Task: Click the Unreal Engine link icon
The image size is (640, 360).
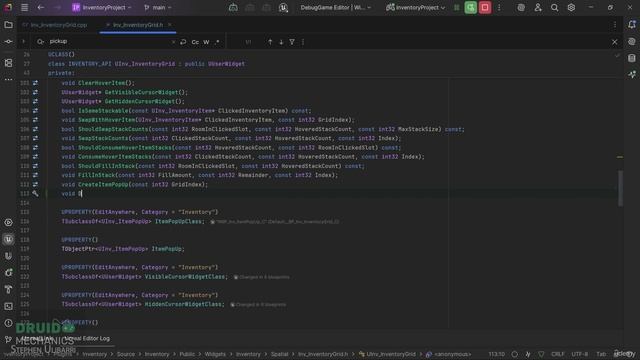Action: (x=283, y=7)
